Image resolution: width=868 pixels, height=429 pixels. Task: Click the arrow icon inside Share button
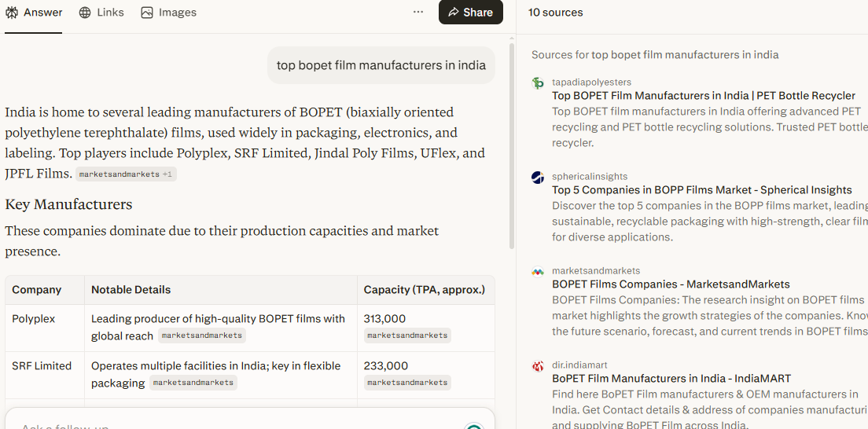coord(454,12)
